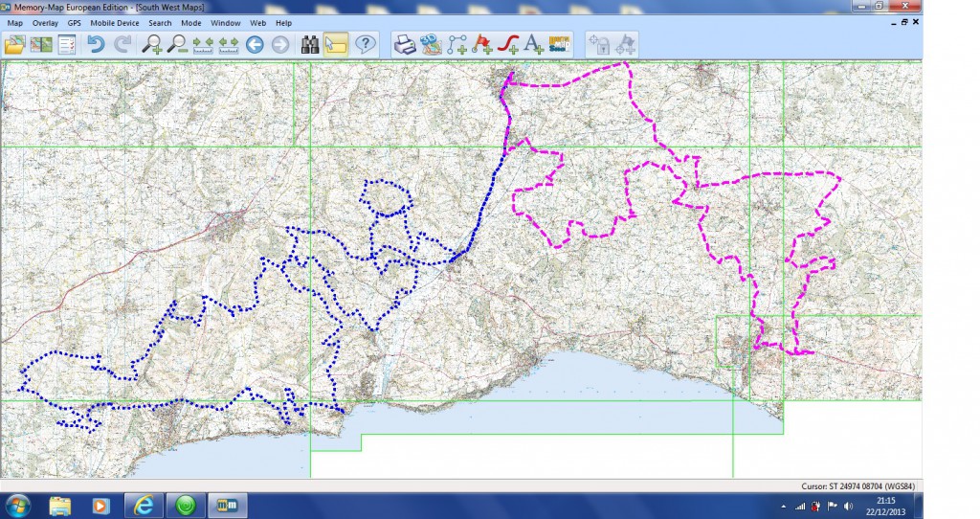Viewport: 980px width, 519px height.
Task: Open the Mobile Device menu
Action: (x=115, y=22)
